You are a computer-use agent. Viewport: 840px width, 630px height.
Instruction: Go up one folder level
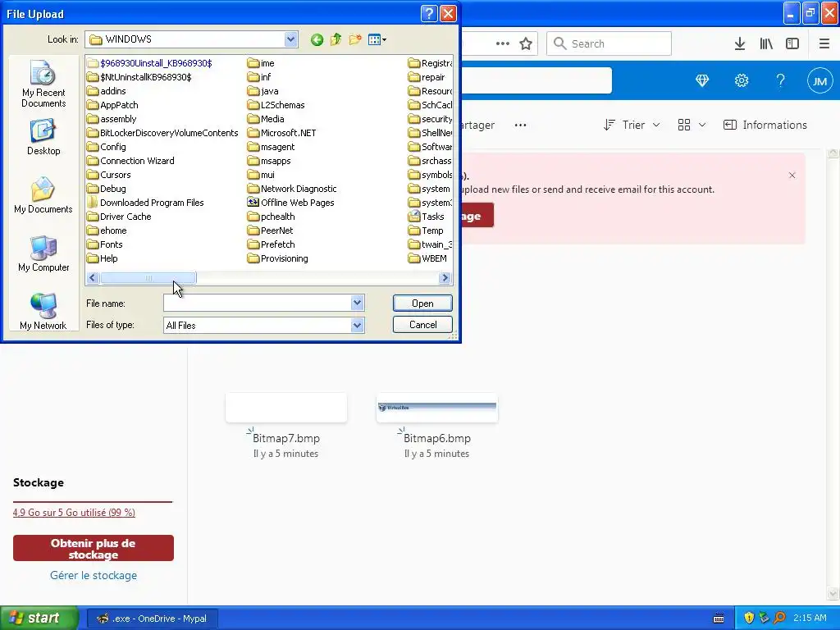[x=336, y=39]
